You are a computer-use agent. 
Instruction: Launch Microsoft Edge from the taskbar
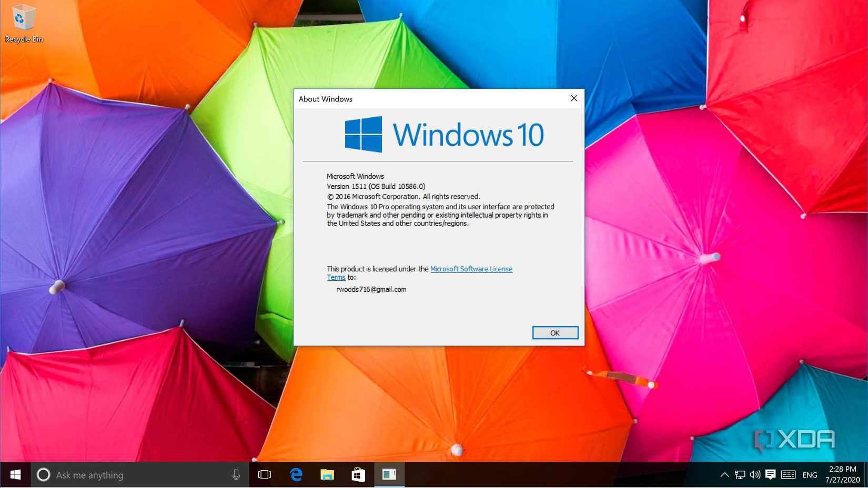click(x=296, y=475)
